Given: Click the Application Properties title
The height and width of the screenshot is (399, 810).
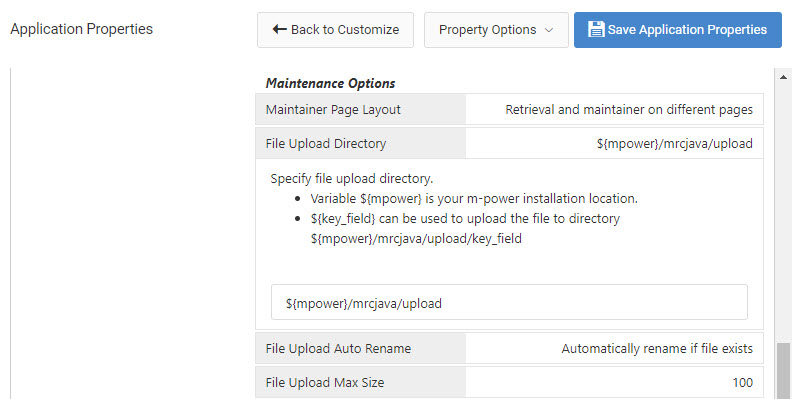Looking at the screenshot, I should point(82,29).
